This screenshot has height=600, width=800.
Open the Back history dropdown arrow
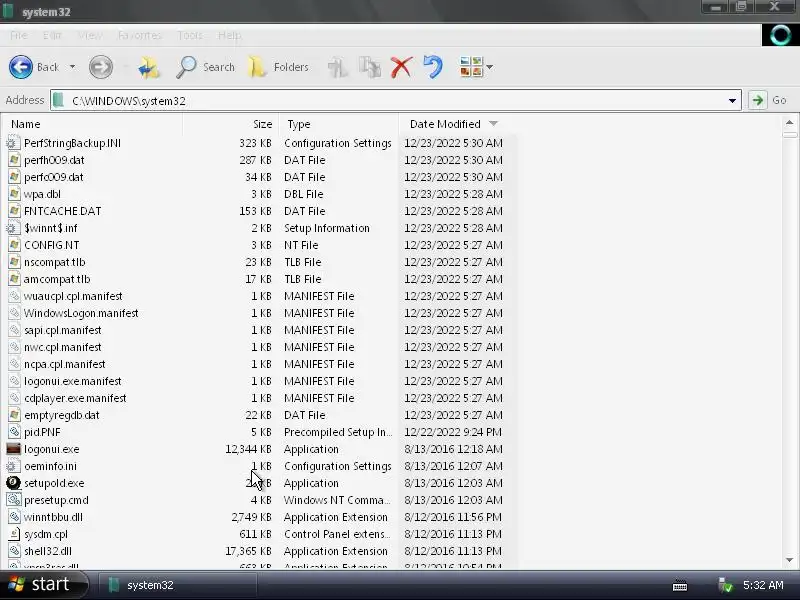72,67
